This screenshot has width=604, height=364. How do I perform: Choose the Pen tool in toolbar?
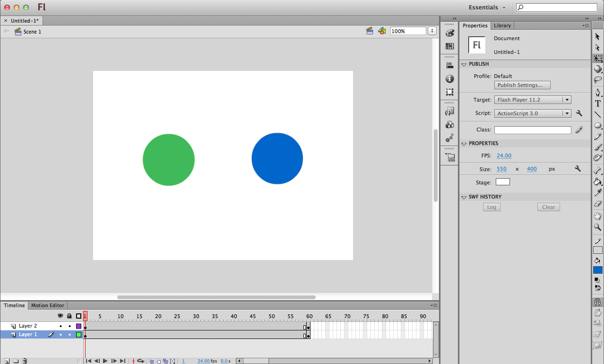[598, 92]
